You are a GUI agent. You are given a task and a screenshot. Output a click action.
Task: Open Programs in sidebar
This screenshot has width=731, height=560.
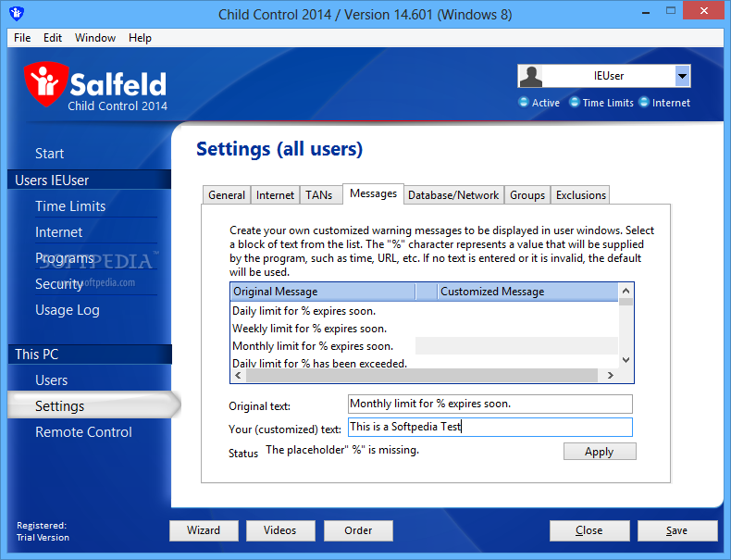click(x=65, y=258)
